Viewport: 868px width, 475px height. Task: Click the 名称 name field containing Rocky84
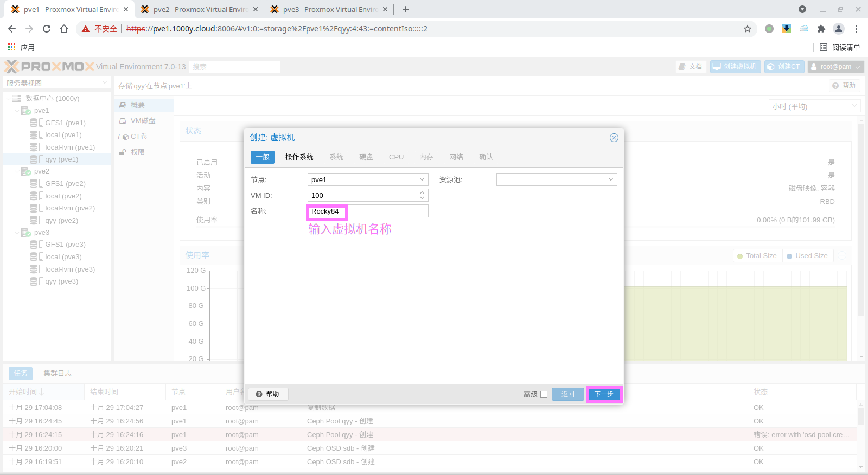pyautogui.click(x=367, y=211)
